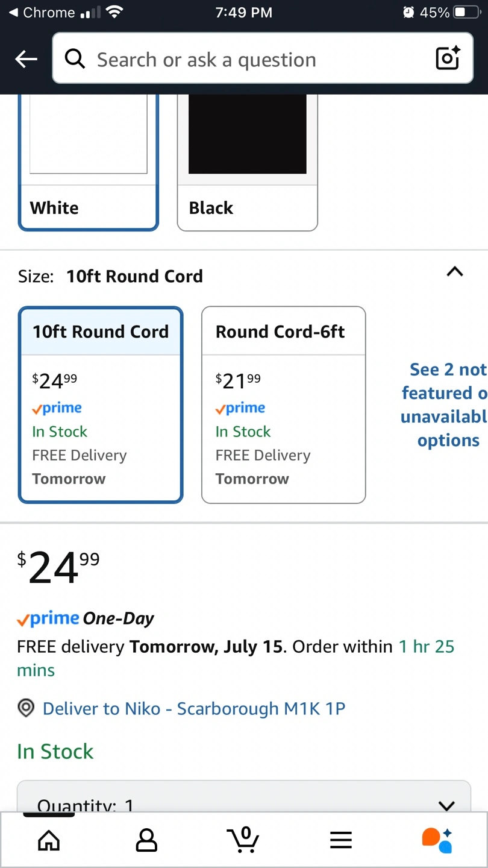The image size is (488, 868).
Task: Tap the back arrow icon
Action: pyautogui.click(x=27, y=59)
